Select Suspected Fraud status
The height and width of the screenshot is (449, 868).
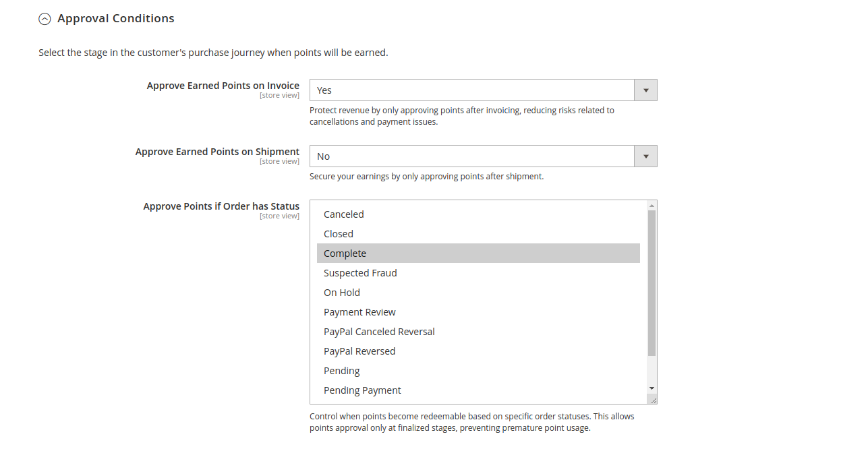(x=360, y=272)
